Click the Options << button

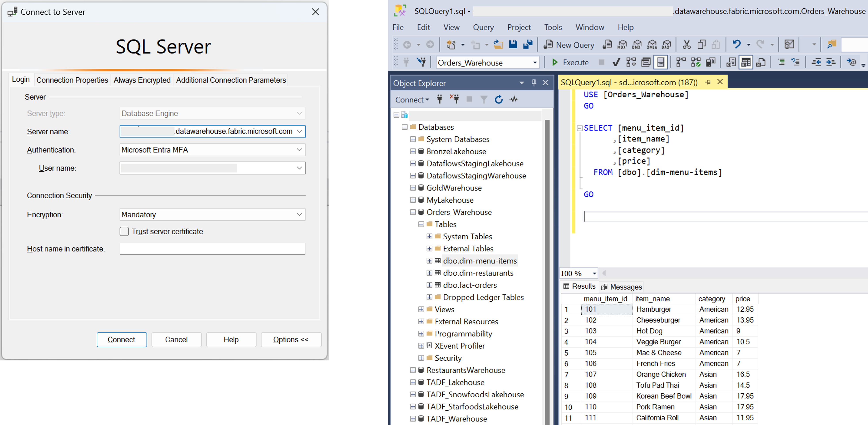pyautogui.click(x=291, y=339)
